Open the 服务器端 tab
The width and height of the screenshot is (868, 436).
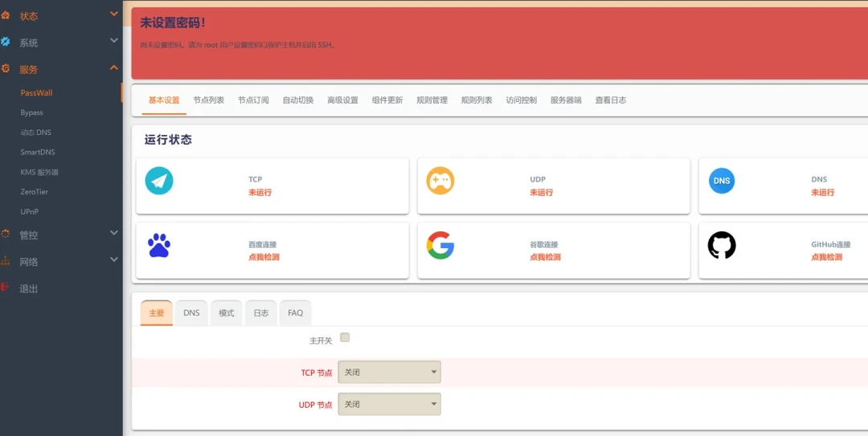click(566, 100)
